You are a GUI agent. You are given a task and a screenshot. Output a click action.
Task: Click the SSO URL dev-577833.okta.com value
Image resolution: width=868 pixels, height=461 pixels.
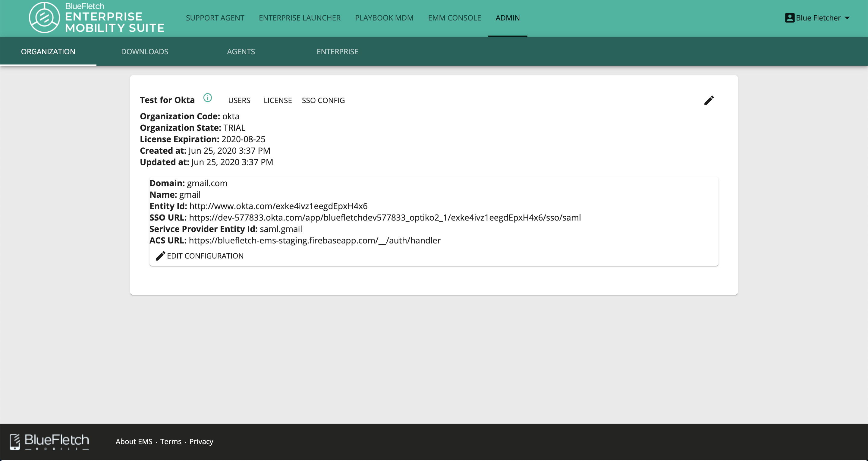385,218
